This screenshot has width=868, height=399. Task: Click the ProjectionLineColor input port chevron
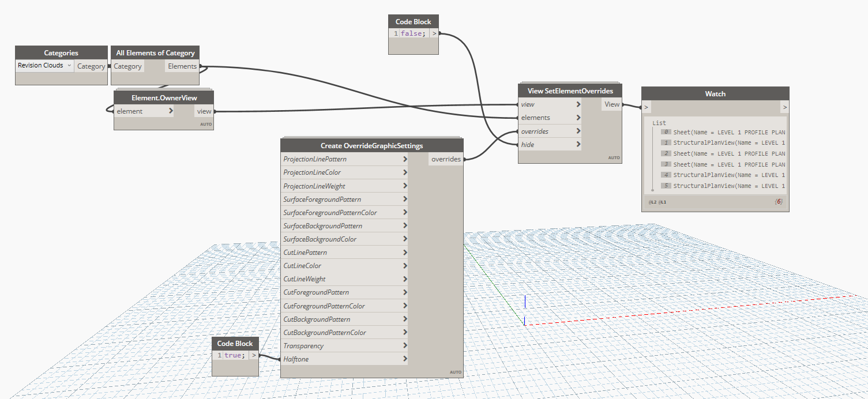[405, 172]
